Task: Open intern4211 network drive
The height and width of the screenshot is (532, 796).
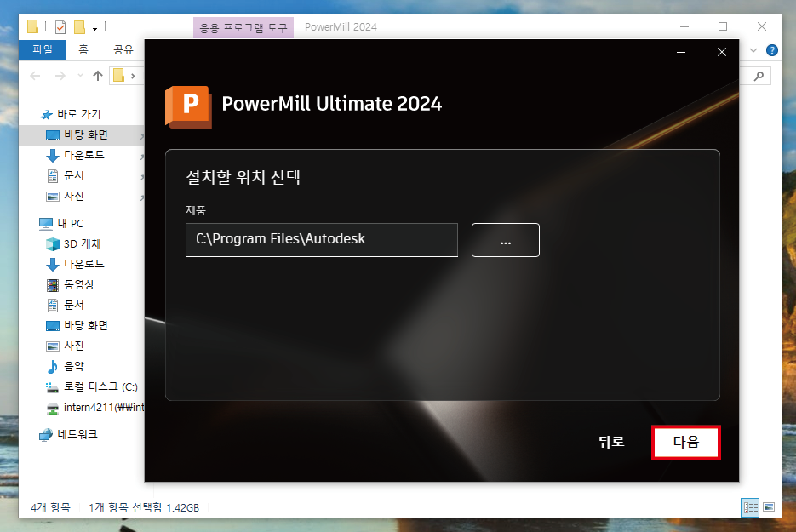Action: coord(104,407)
